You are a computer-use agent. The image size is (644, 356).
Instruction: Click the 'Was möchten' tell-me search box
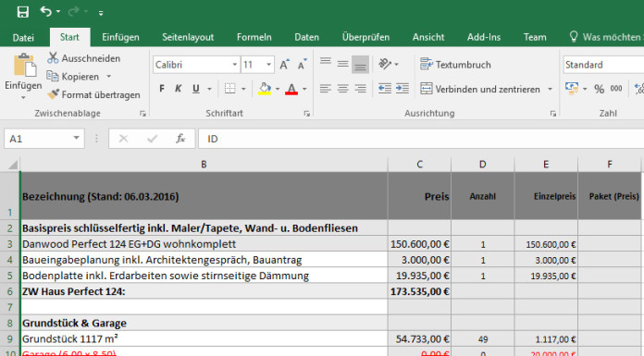[606, 37]
